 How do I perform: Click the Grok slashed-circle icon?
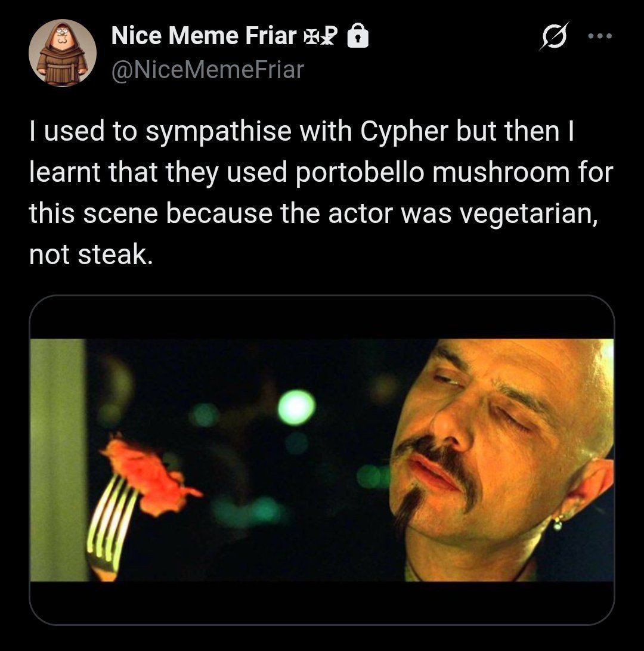point(554,36)
